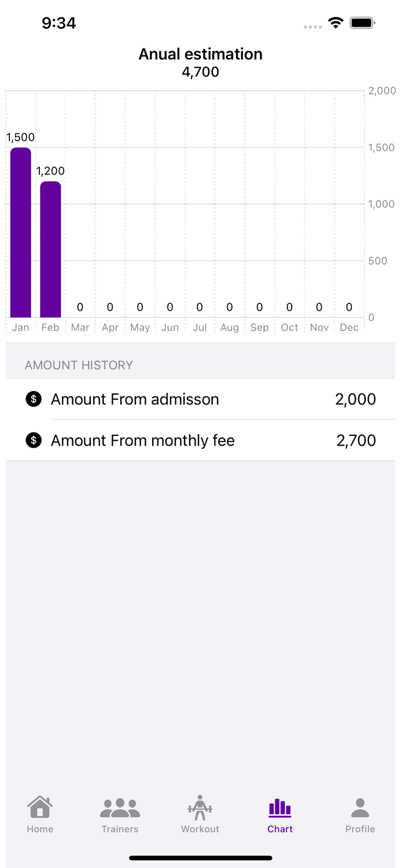This screenshot has height=868, width=401.
Task: Tap dollar icon beside Amount From admisson
Action: coord(34,399)
